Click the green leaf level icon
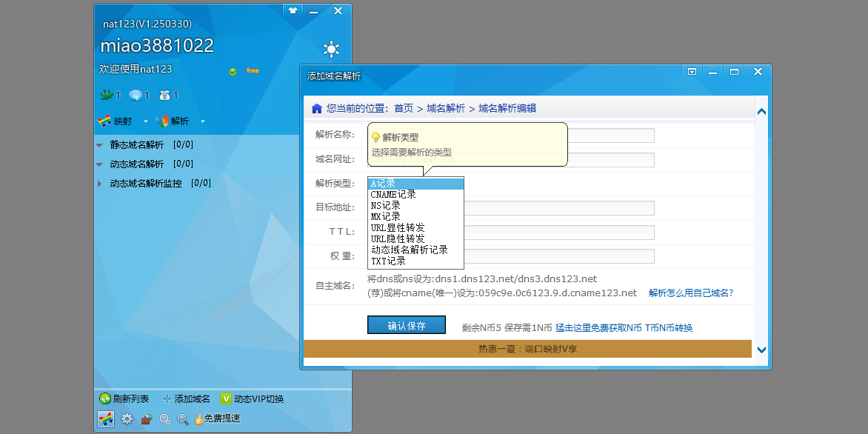Viewport: 868px width, 434px height. 107,96
